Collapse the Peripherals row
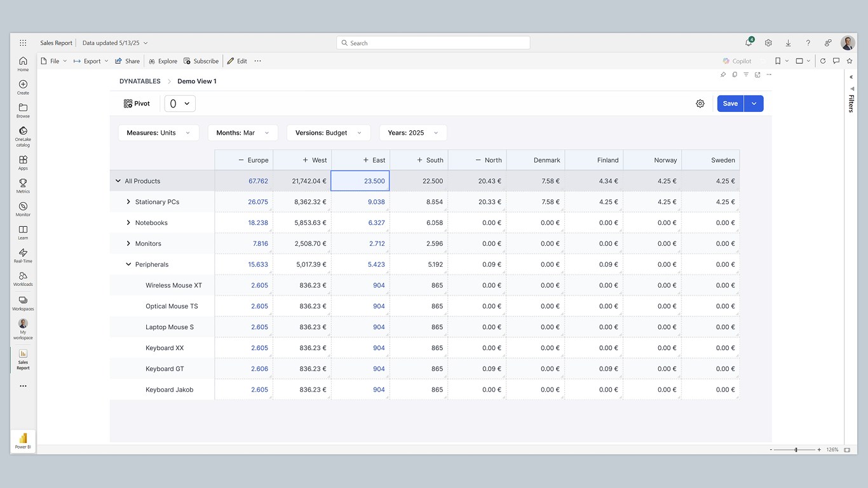 128,264
